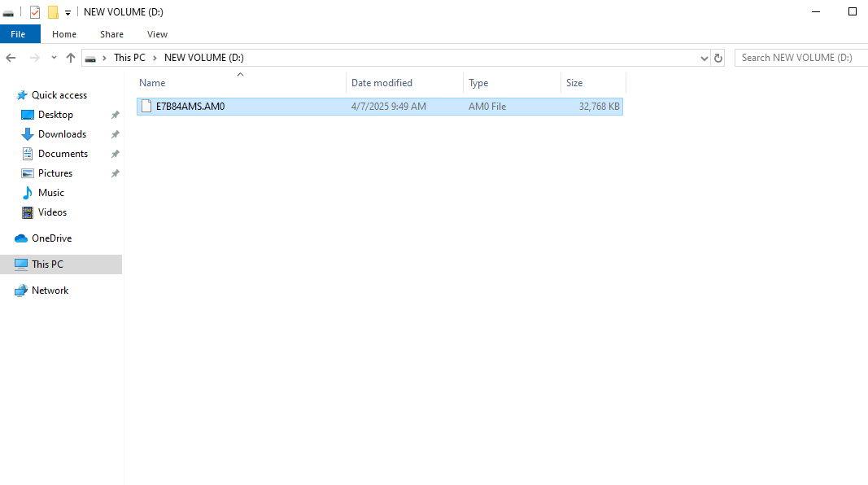This screenshot has height=485, width=868.
Task: Click the Quick access star icon
Action: 22,95
